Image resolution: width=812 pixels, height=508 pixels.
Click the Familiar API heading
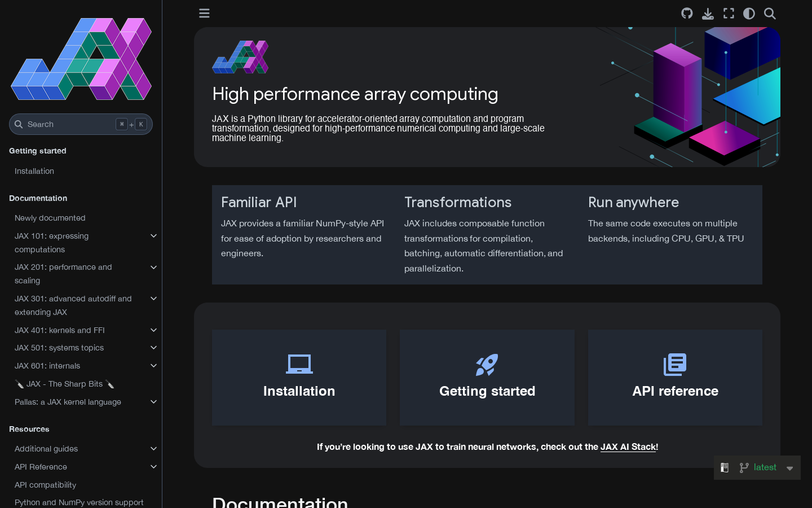click(x=259, y=202)
